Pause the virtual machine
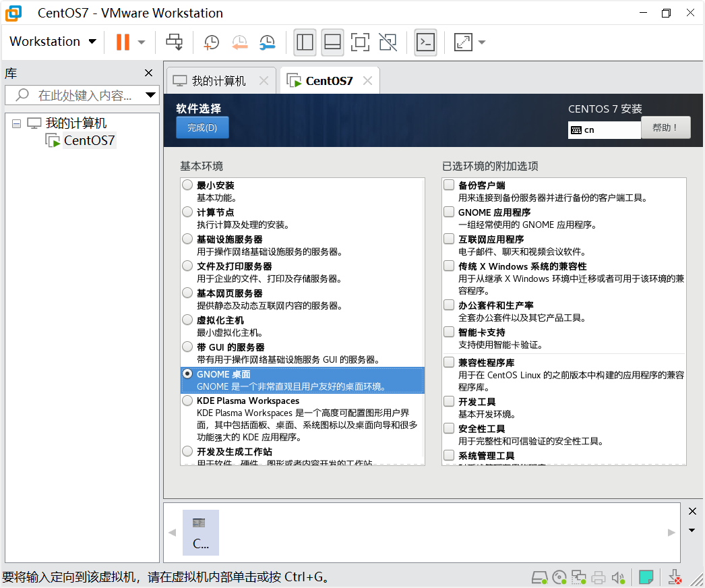This screenshot has width=705, height=588. coord(123,42)
